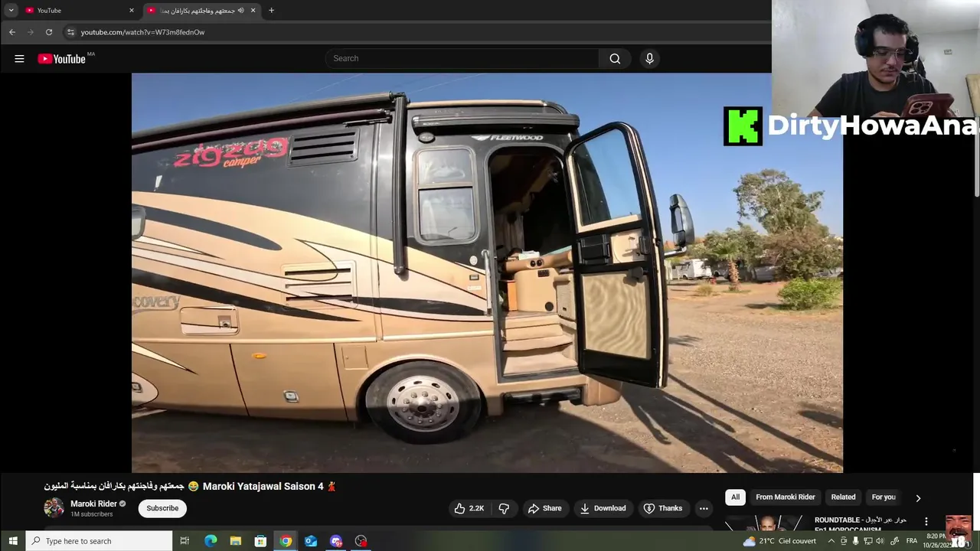This screenshot has height=551, width=980.
Task: Dislike the video with thumbs-down button
Action: (504, 508)
